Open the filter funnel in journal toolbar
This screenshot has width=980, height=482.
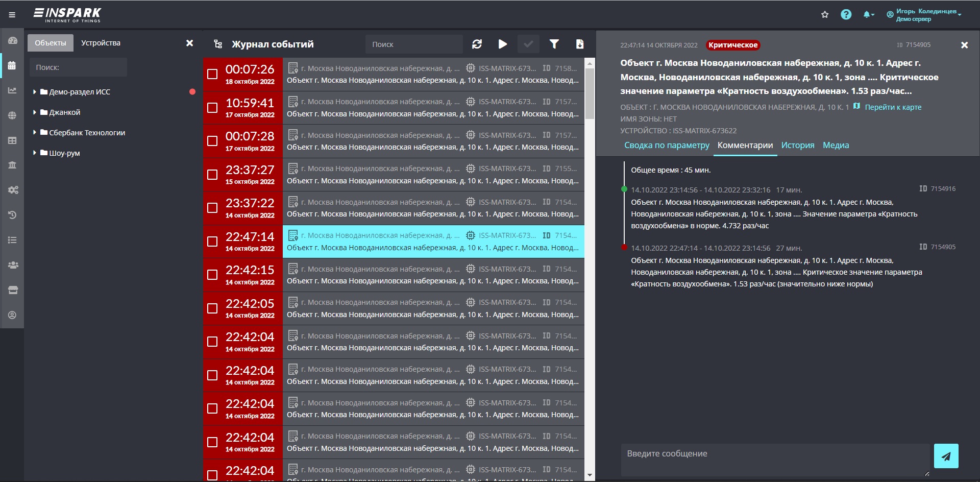tap(554, 44)
